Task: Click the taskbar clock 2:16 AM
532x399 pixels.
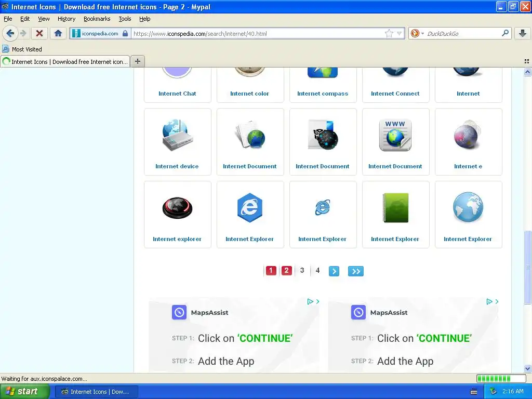Action: coord(513,392)
